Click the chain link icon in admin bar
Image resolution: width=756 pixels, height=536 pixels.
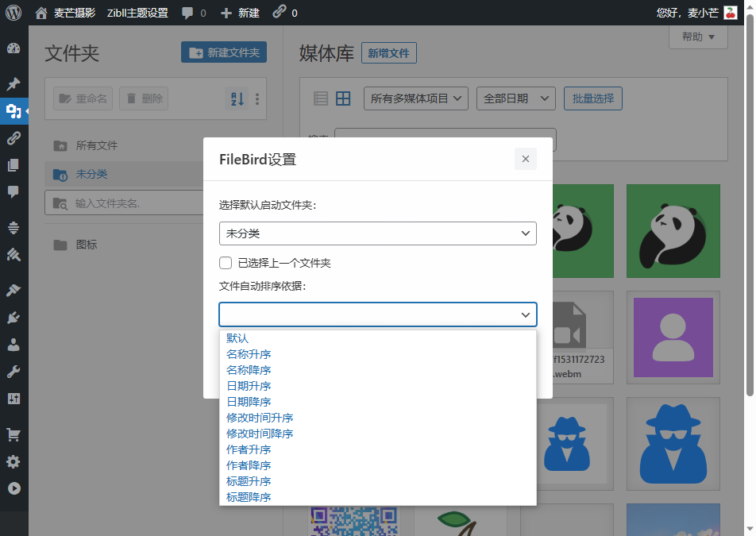coord(280,12)
